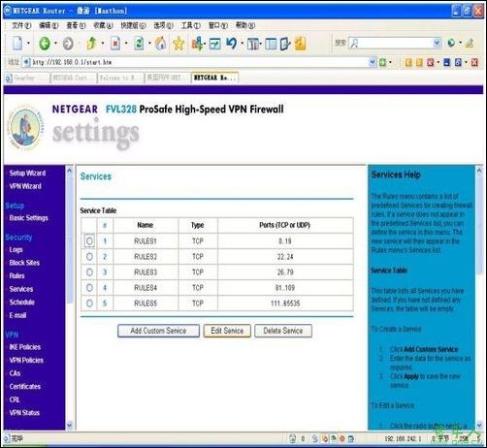Open the Setup Wizard link in sidebar
The image size is (487, 448).
point(27,173)
